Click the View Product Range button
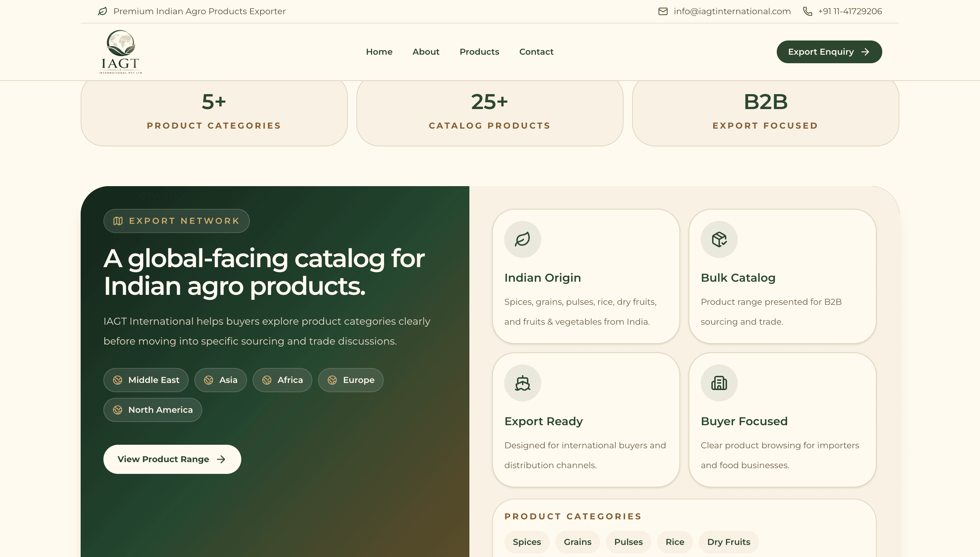Viewport: 980px width, 557px height. tap(172, 459)
